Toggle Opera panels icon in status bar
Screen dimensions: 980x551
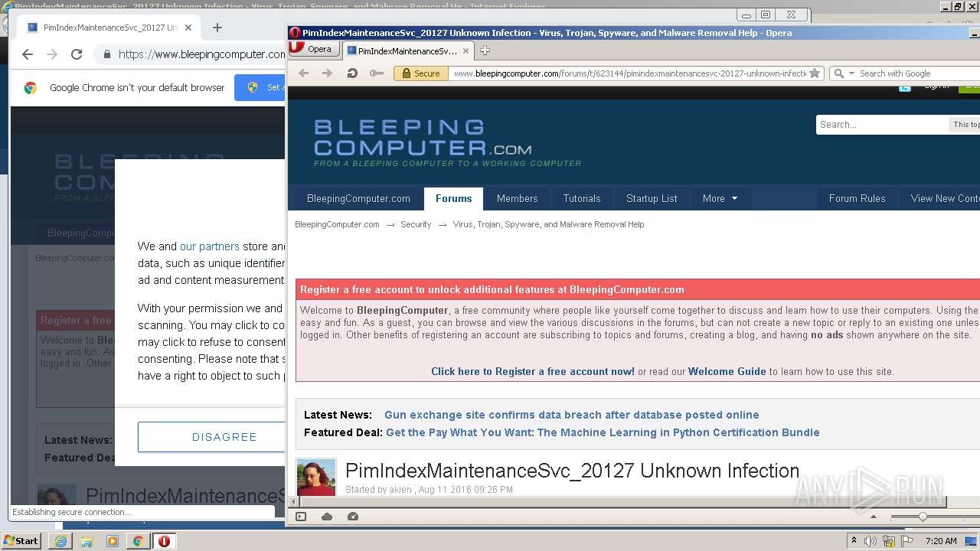tap(301, 517)
